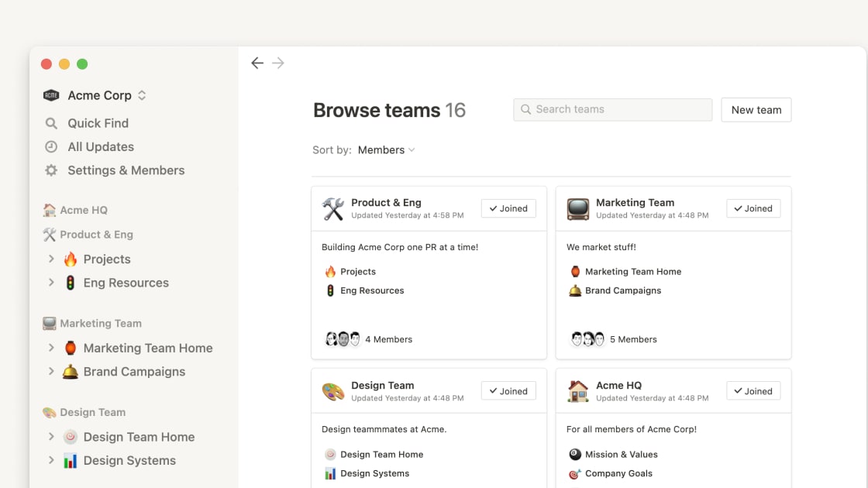Toggle Joined status on Product & Eng card
This screenshot has height=488, width=868.
[508, 208]
